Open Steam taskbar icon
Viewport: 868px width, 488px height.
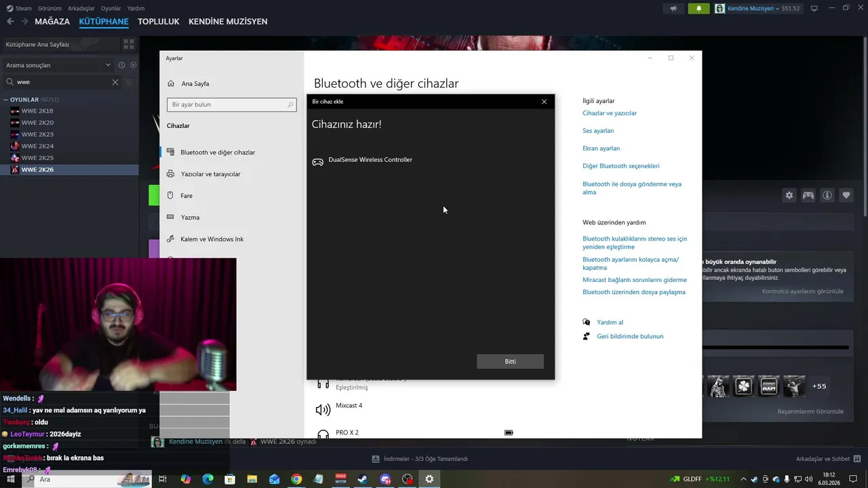tap(363, 479)
